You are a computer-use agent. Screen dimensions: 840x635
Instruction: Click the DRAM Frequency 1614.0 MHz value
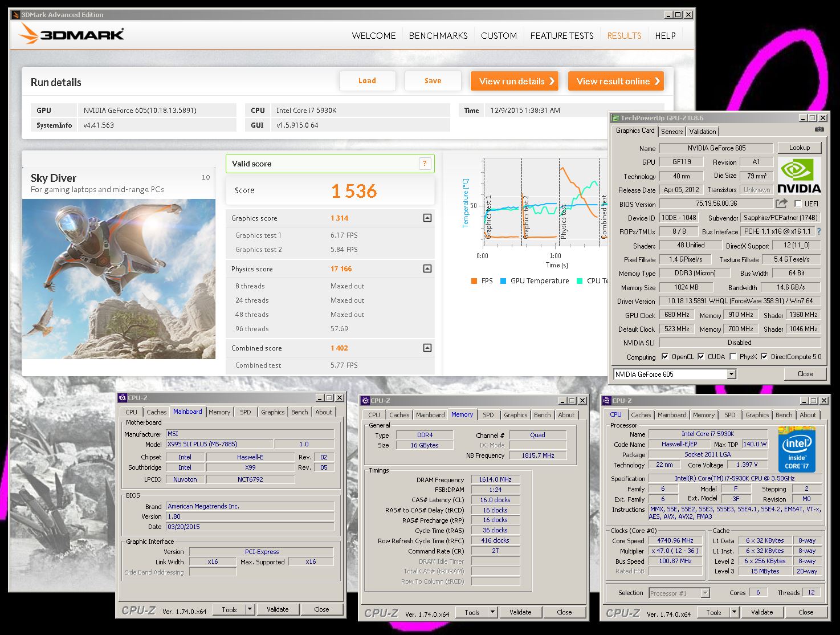pos(495,479)
